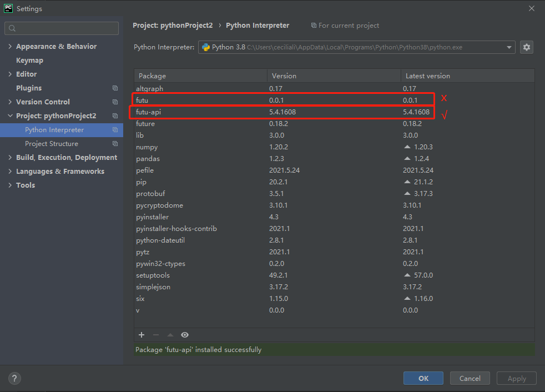The height and width of the screenshot is (392, 545).
Task: Select Project Structure in the sidebar
Action: pyautogui.click(x=52, y=144)
